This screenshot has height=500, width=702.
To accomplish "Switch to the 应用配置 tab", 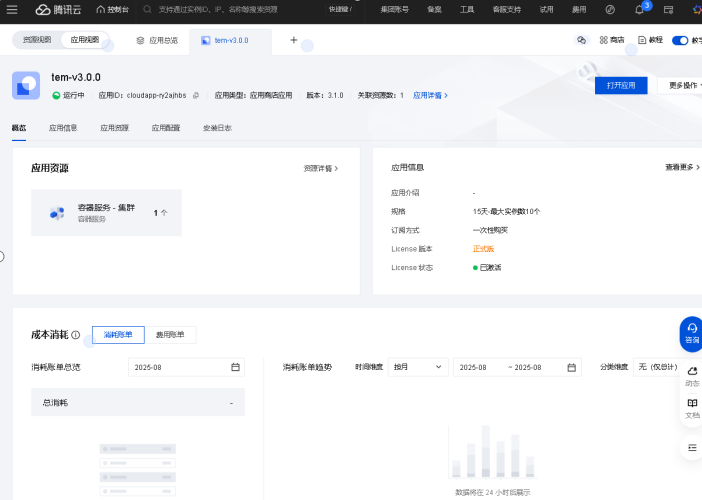I will (x=166, y=128).
